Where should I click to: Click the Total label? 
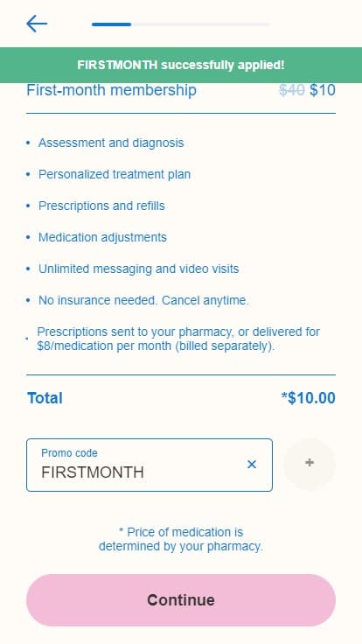click(45, 398)
